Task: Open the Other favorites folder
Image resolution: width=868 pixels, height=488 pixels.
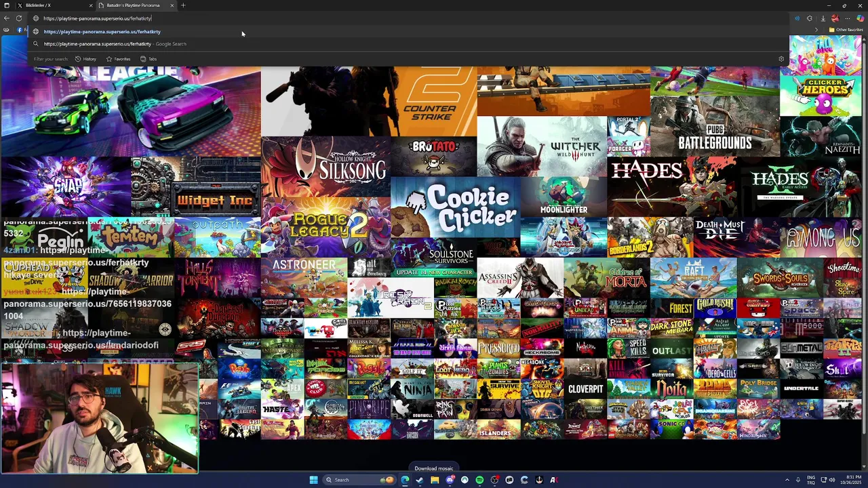Action: coord(846,30)
